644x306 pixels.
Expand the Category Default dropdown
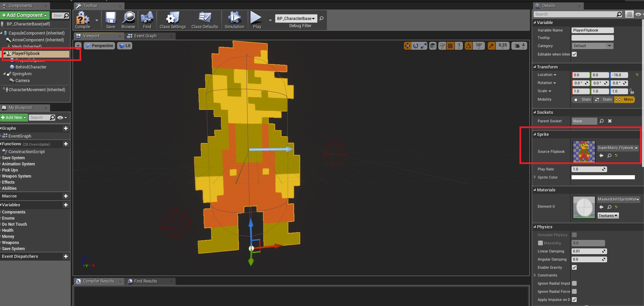pyautogui.click(x=592, y=46)
